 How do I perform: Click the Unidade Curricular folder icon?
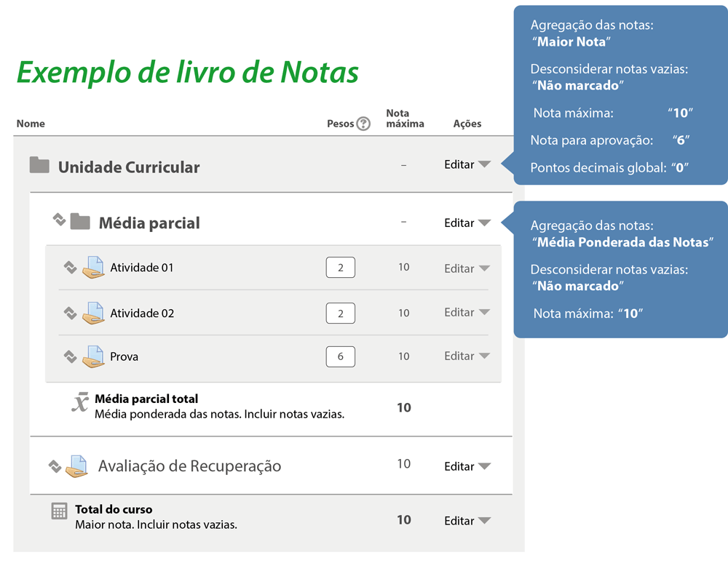point(39,166)
